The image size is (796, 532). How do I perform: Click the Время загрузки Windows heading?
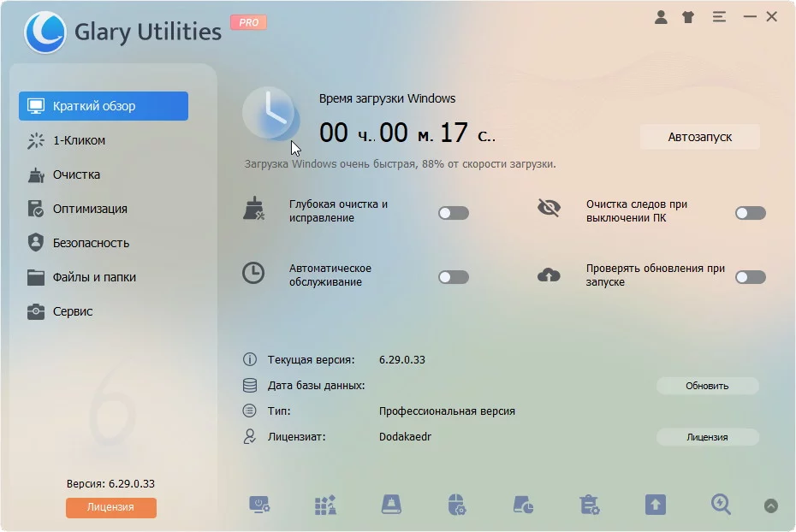tap(388, 98)
